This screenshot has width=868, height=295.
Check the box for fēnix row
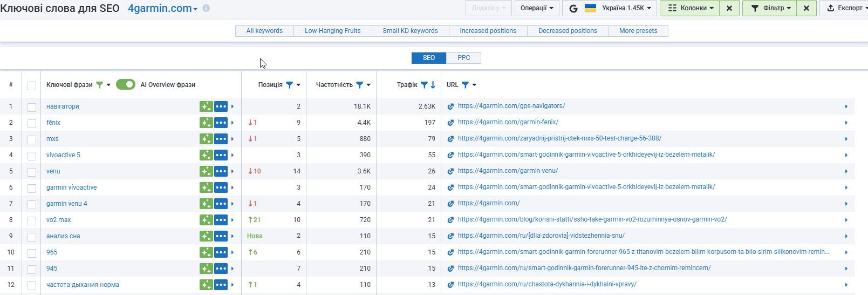click(32, 123)
